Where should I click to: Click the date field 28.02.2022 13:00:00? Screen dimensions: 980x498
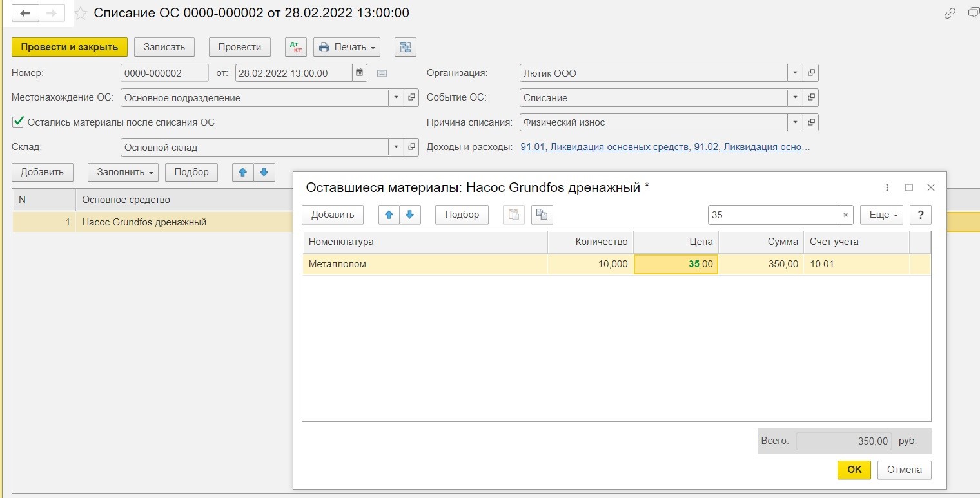[x=294, y=73]
